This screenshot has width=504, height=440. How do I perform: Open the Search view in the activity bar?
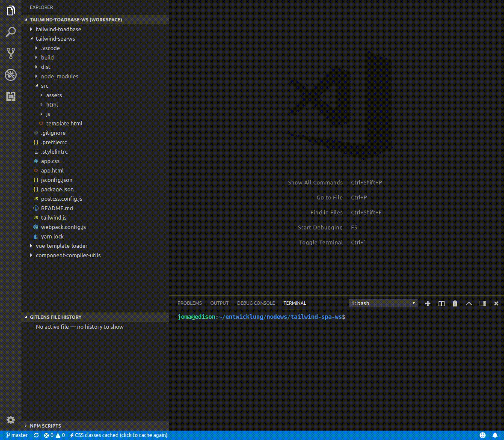click(11, 32)
